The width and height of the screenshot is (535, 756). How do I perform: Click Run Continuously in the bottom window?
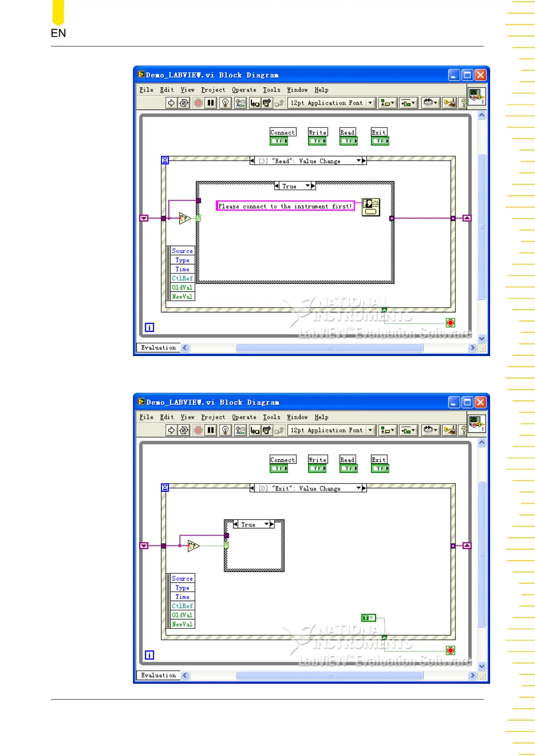pos(184,430)
